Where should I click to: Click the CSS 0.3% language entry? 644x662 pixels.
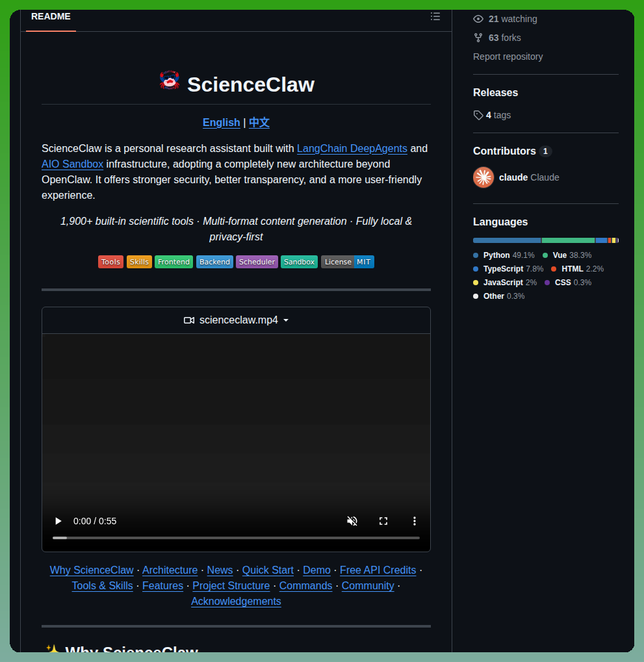(x=568, y=283)
